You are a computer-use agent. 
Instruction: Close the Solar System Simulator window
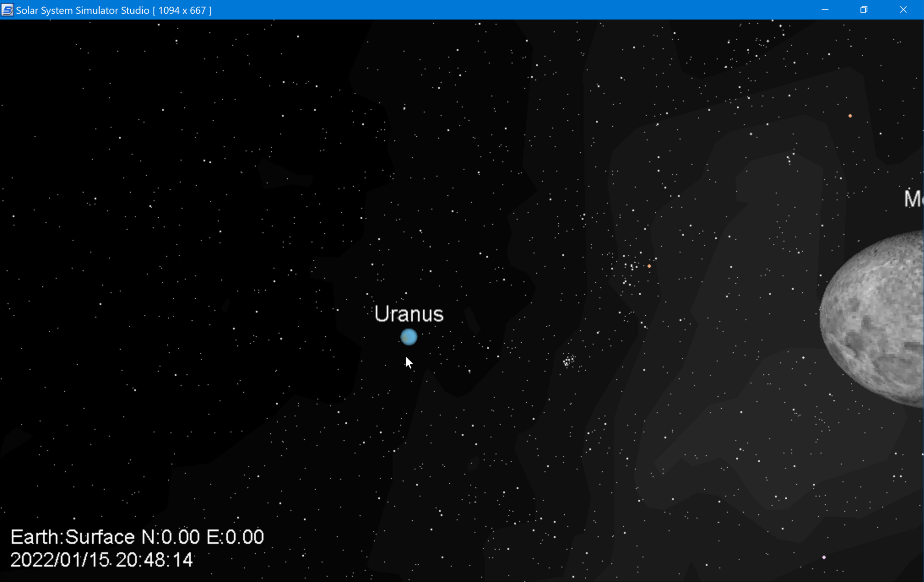(x=903, y=9)
